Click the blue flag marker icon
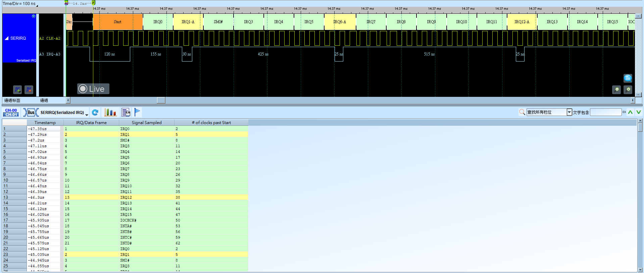This screenshot has width=644, height=273. [x=138, y=112]
